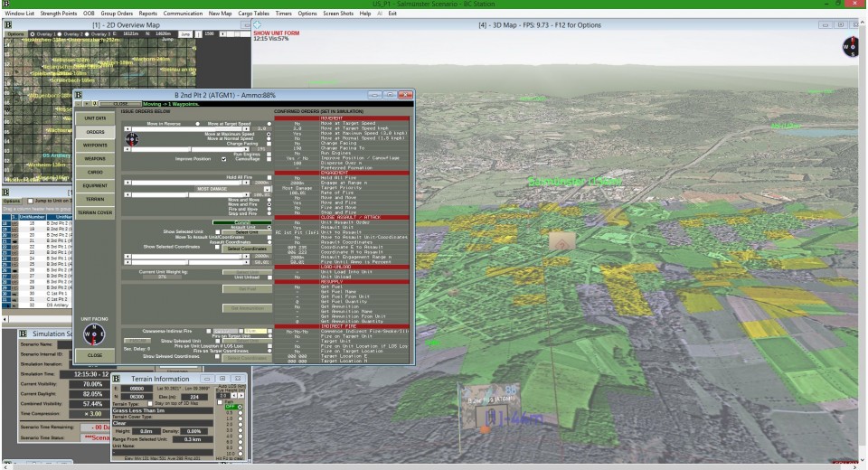The height and width of the screenshot is (470, 868).
Task: Switch to the WAYPOINTS tab
Action: tap(95, 145)
